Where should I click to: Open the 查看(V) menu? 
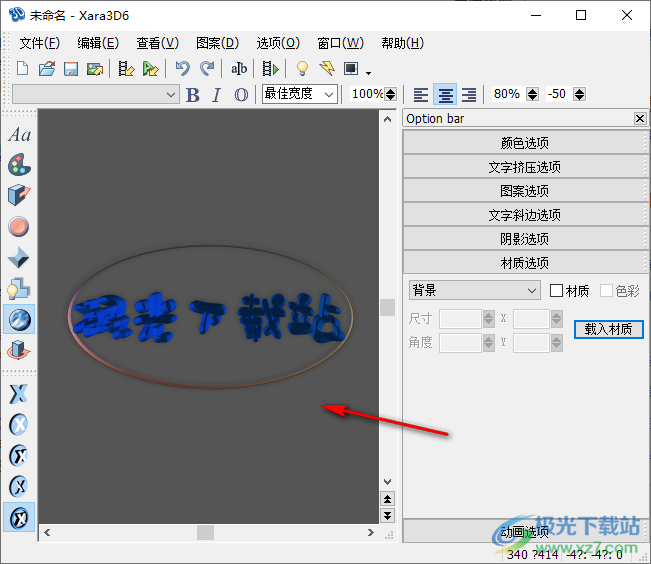pyautogui.click(x=158, y=43)
